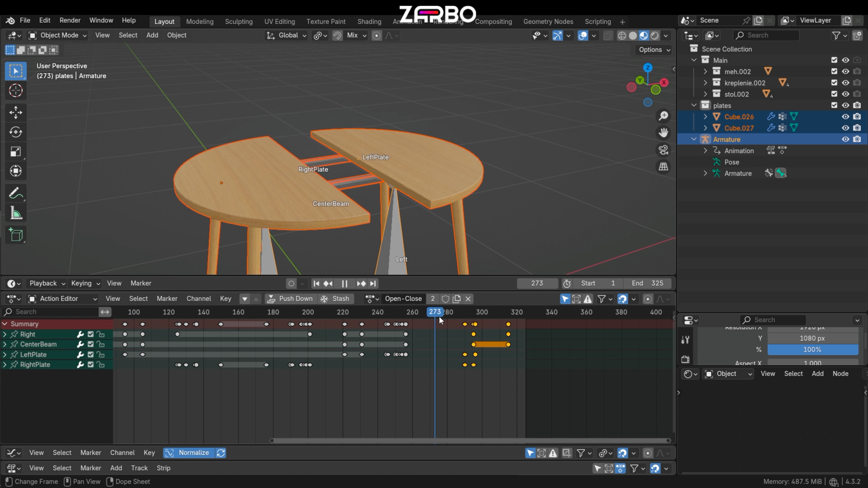Image resolution: width=868 pixels, height=488 pixels.
Task: Click the Add Cube tool icon
Action: [16, 235]
